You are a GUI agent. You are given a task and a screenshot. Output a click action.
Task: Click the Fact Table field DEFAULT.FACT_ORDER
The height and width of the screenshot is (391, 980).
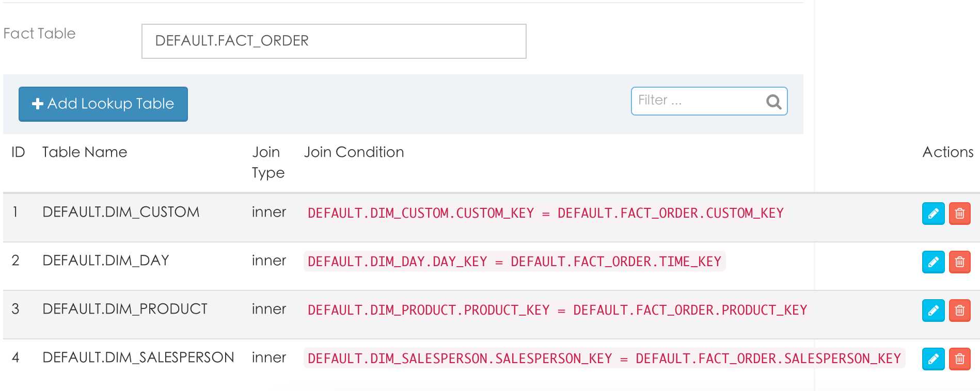tap(334, 41)
